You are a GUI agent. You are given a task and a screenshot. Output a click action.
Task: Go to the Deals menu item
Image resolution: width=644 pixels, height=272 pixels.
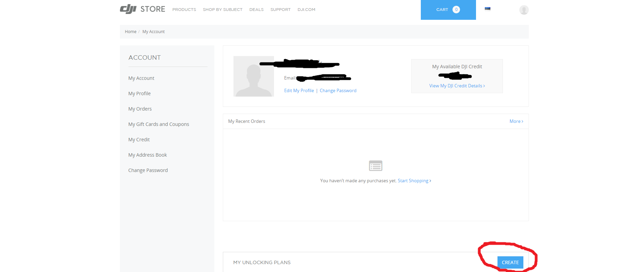point(256,10)
